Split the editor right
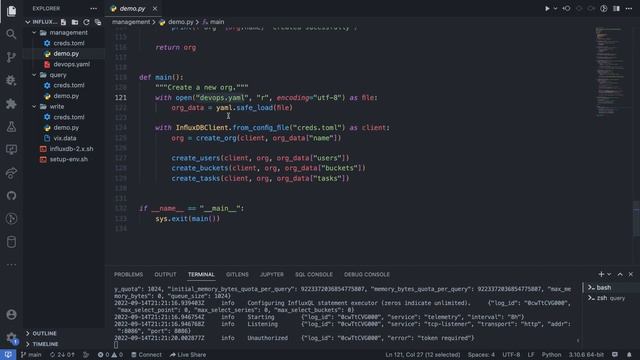The image size is (640, 360). (x=616, y=9)
